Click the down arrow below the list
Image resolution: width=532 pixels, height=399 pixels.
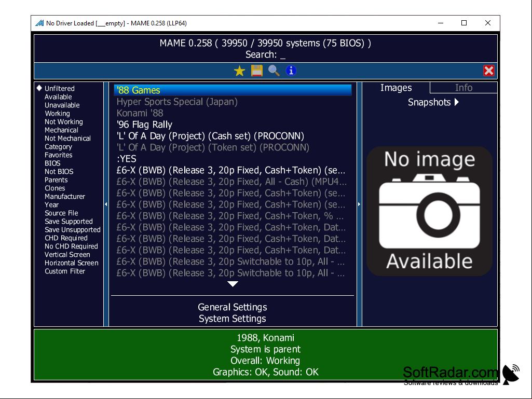233,284
